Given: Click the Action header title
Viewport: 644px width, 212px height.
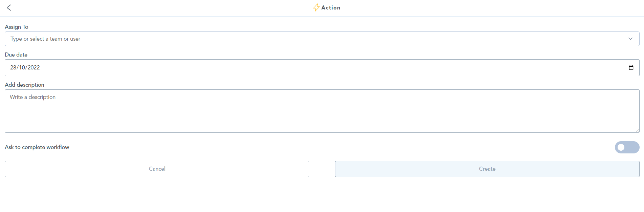Looking at the screenshot, I should coord(331,7).
